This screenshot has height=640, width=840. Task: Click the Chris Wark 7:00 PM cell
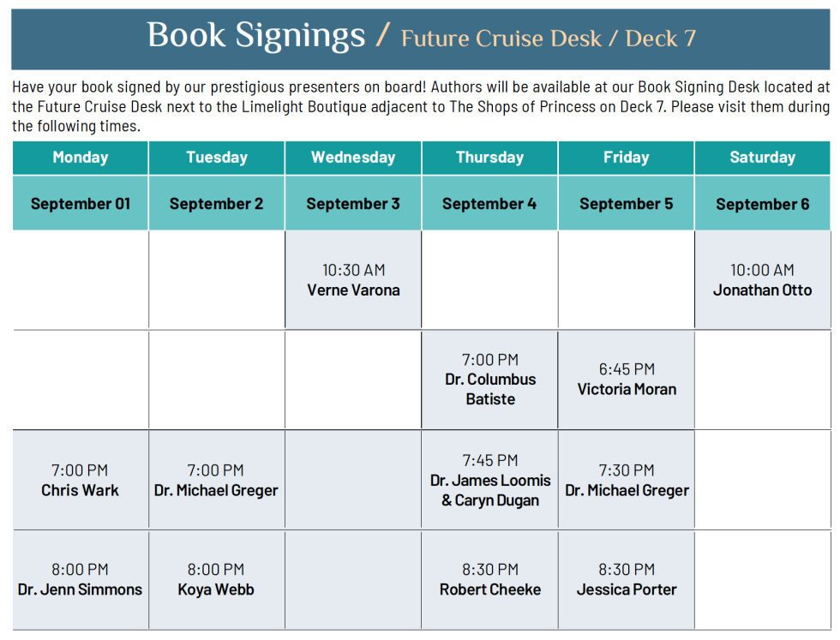point(81,480)
